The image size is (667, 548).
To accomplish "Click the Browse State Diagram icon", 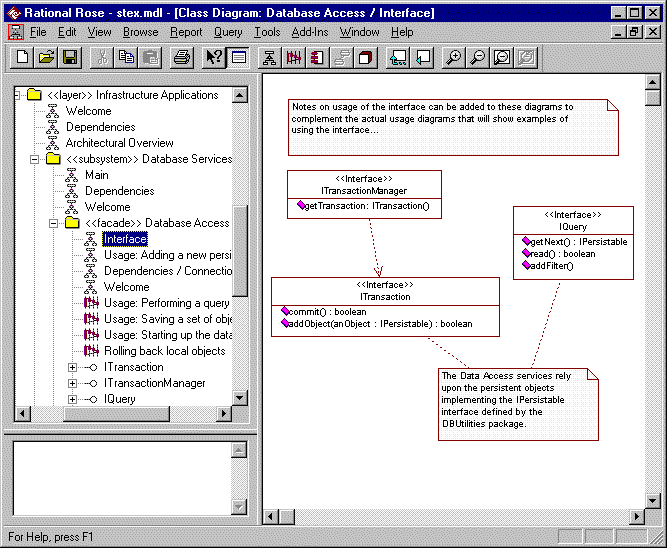I will tap(342, 57).
